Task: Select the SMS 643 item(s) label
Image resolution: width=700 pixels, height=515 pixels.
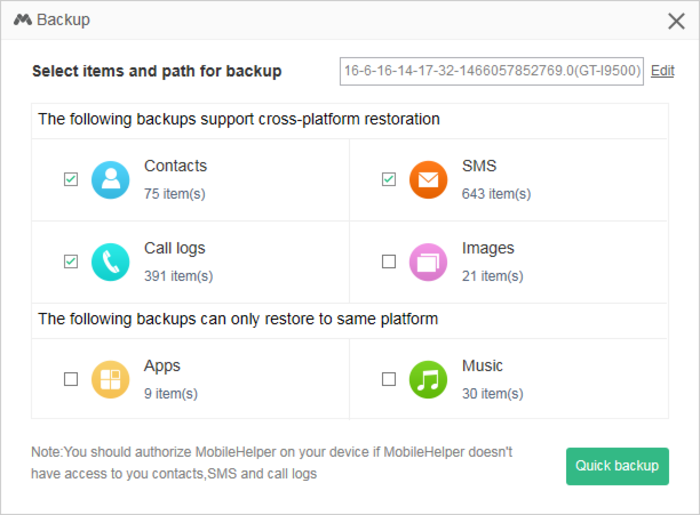Action: tap(496, 194)
